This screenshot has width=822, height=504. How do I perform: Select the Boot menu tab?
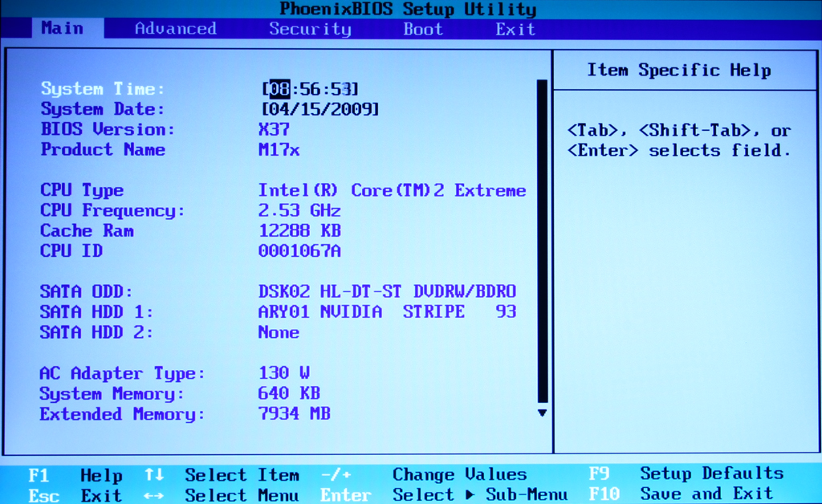[x=422, y=29]
